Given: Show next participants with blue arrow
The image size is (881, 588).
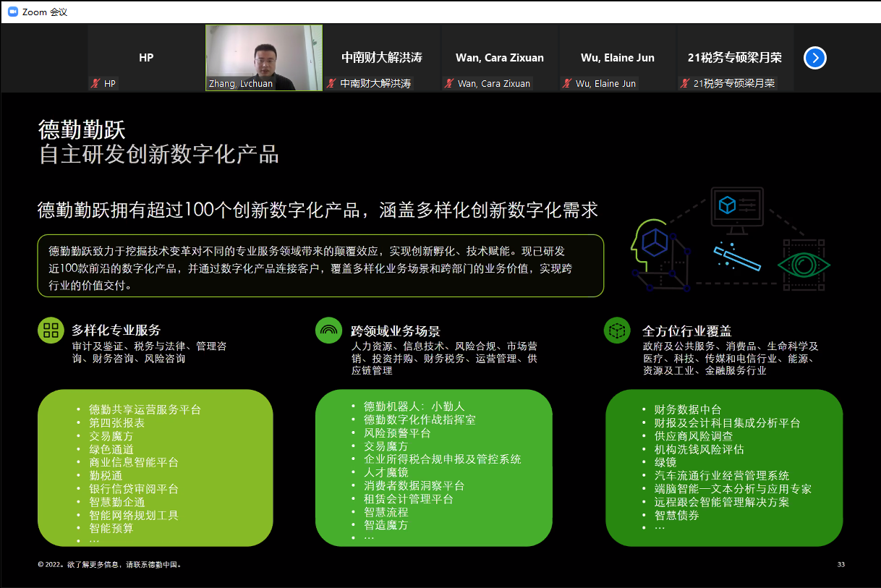Looking at the screenshot, I should pyautogui.click(x=814, y=58).
